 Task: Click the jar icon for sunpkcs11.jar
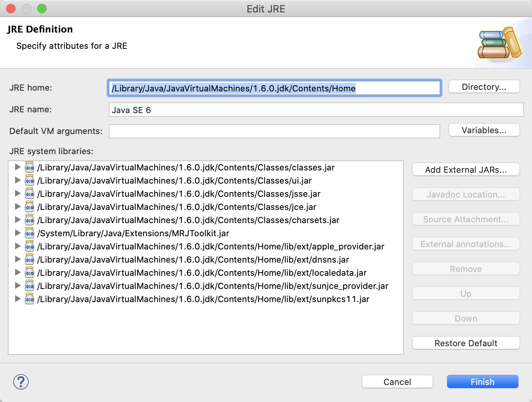[29, 299]
